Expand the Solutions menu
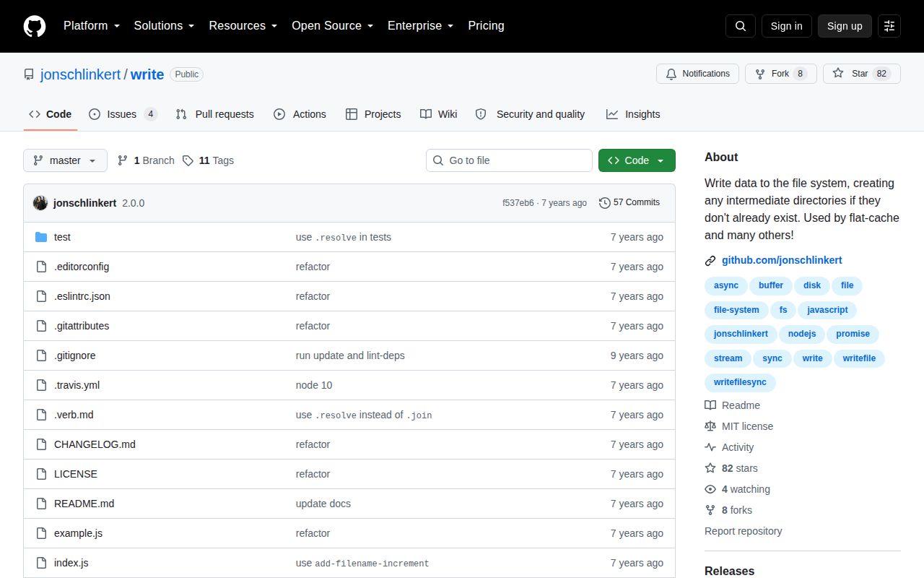Screen dimensions: 924x578 (x=165, y=26)
